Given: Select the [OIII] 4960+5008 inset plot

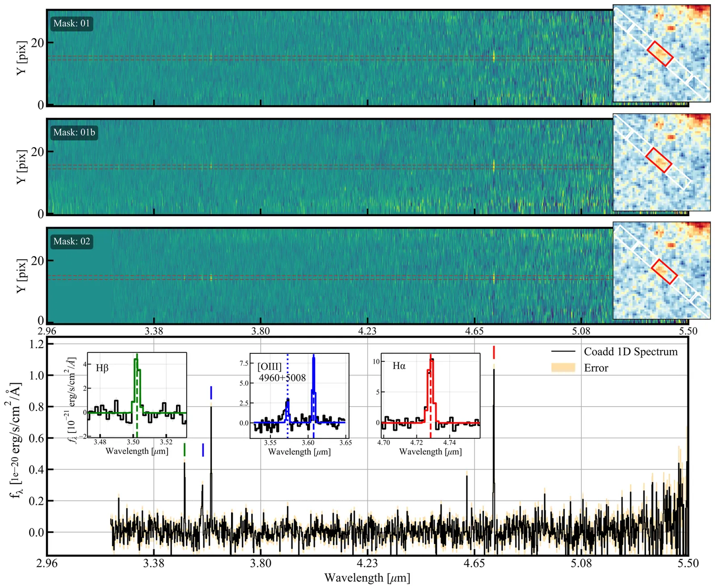Looking at the screenshot, I should tap(299, 395).
